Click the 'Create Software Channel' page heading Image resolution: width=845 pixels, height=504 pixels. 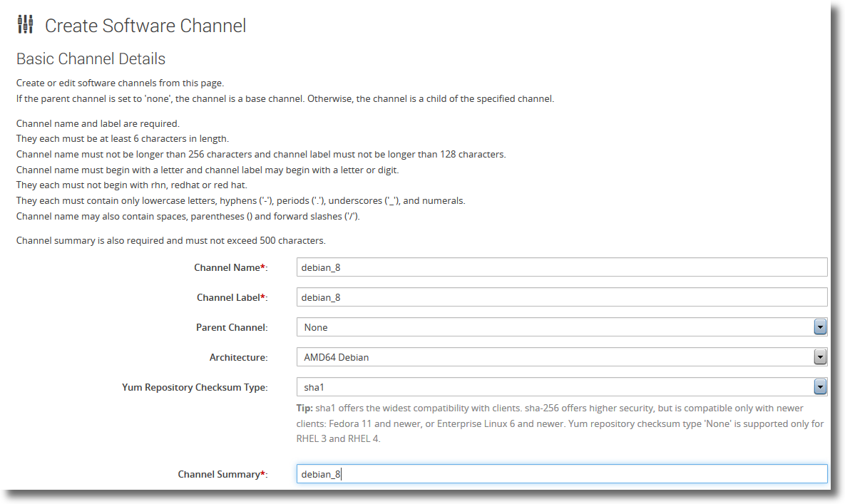point(145,26)
